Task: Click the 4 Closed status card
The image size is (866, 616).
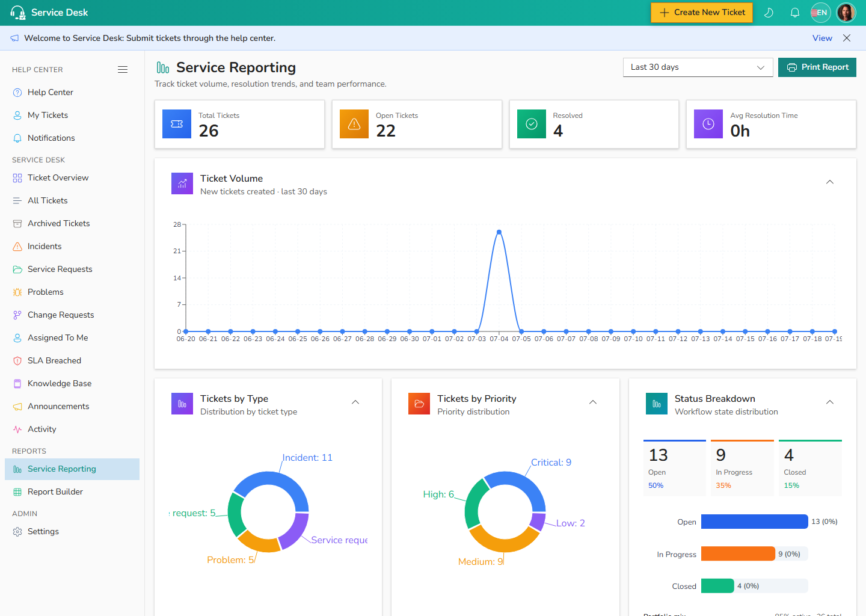Action: (810, 468)
